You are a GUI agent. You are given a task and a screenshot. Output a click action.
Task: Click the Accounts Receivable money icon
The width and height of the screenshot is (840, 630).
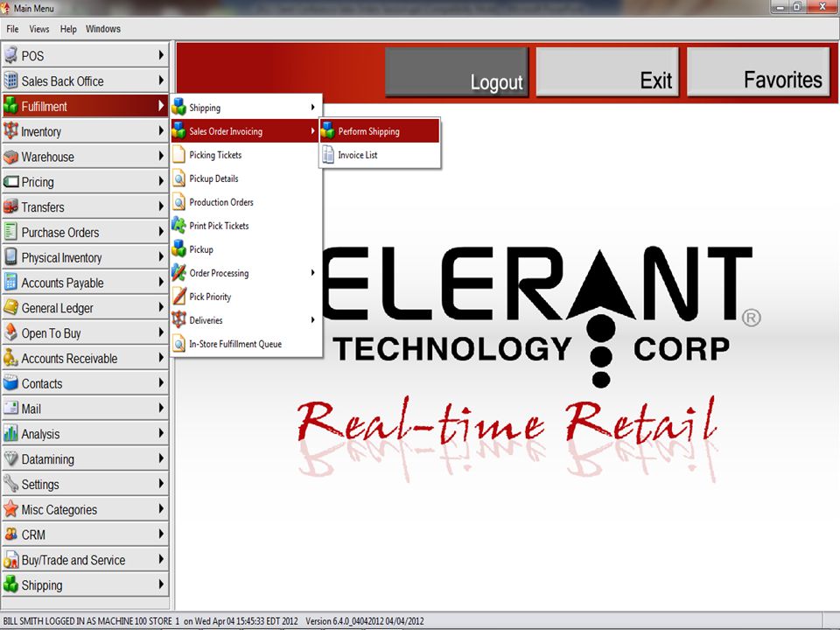(x=10, y=358)
